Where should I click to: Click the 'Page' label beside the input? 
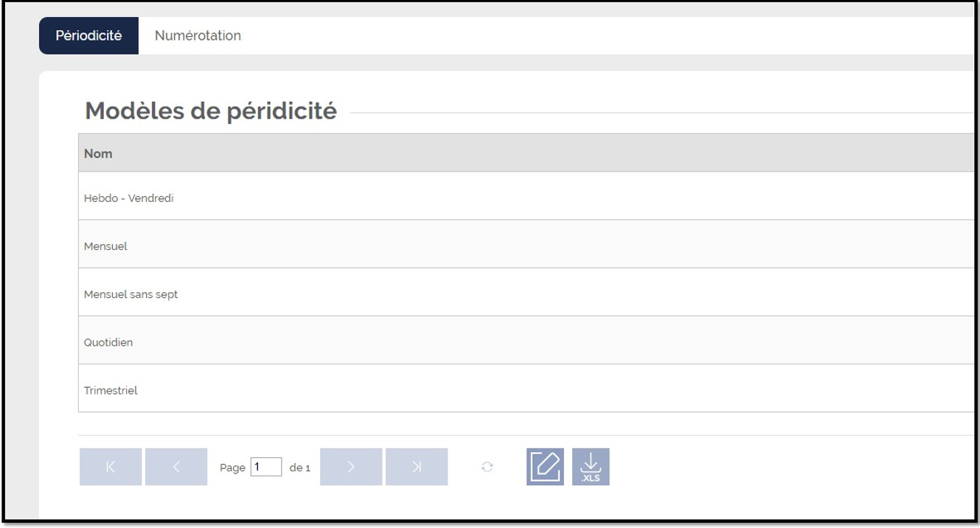pos(232,468)
